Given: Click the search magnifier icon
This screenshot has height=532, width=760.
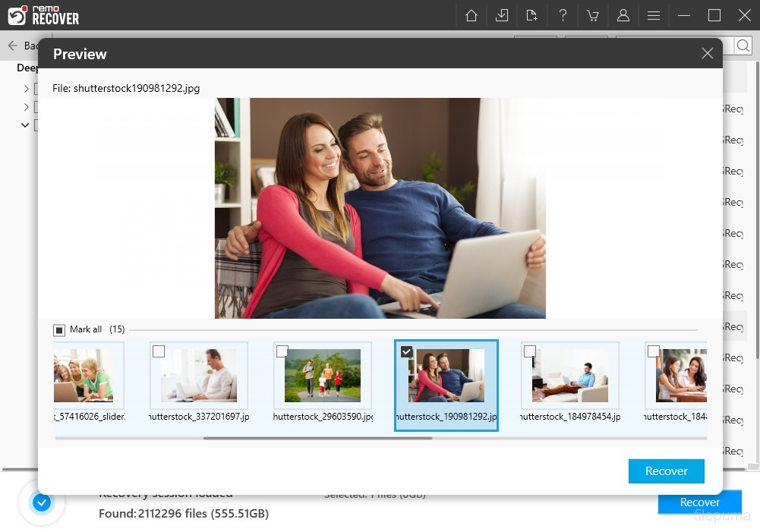Looking at the screenshot, I should click(743, 46).
